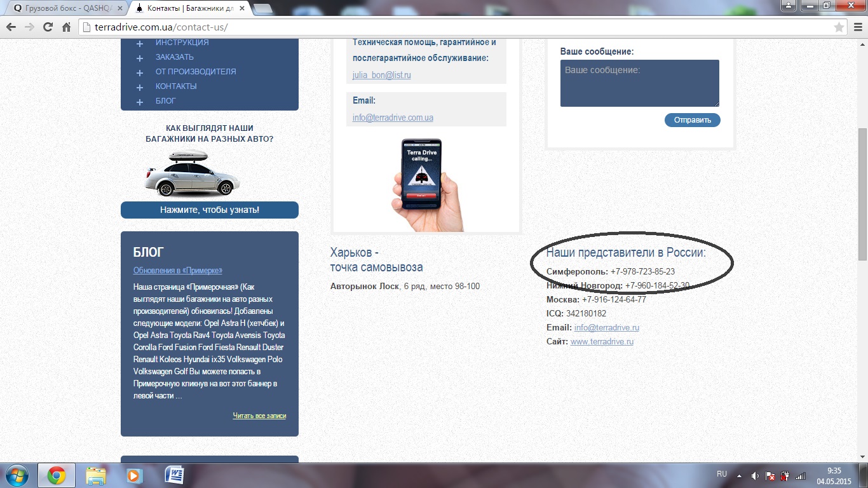Open Chrome menu hamburger icon
This screenshot has width=868, height=488.
856,27
